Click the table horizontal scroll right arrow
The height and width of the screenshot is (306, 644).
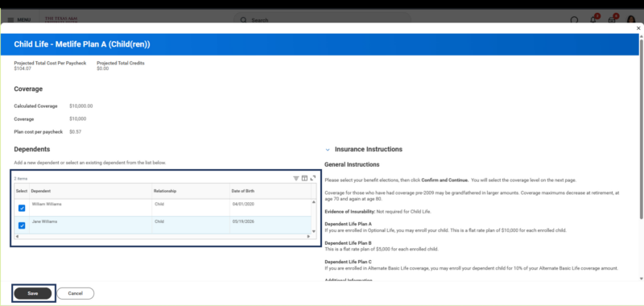pos(308,237)
